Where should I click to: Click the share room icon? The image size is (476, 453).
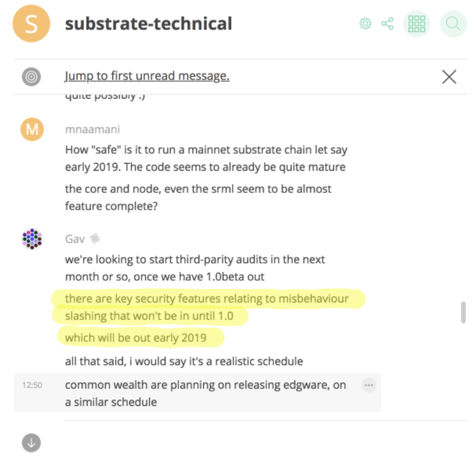click(387, 24)
